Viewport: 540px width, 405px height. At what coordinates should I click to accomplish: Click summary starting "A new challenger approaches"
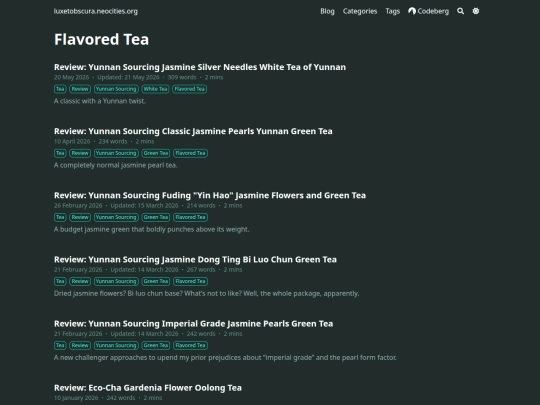point(225,357)
